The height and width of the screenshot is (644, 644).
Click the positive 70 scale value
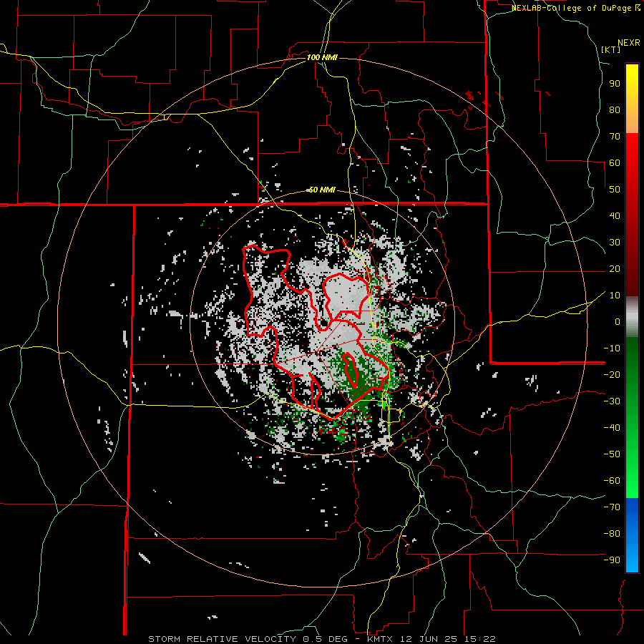tap(615, 137)
